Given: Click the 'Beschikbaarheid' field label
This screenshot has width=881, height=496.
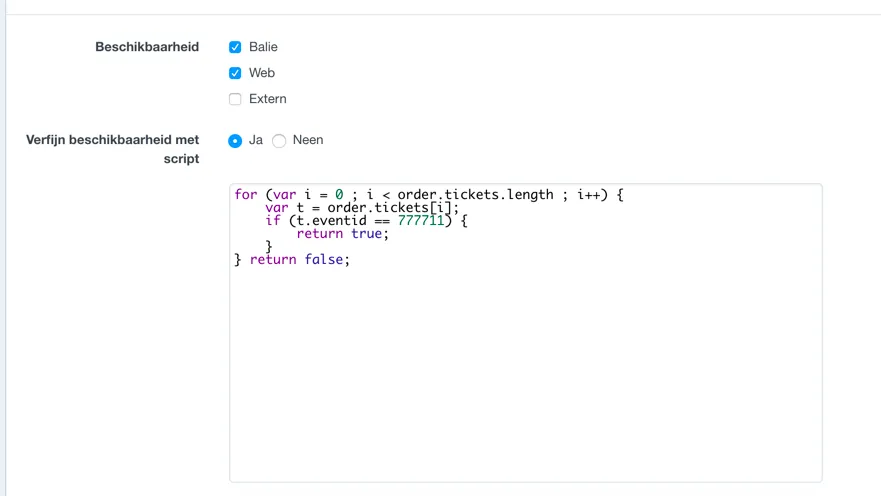Looking at the screenshot, I should pyautogui.click(x=147, y=47).
